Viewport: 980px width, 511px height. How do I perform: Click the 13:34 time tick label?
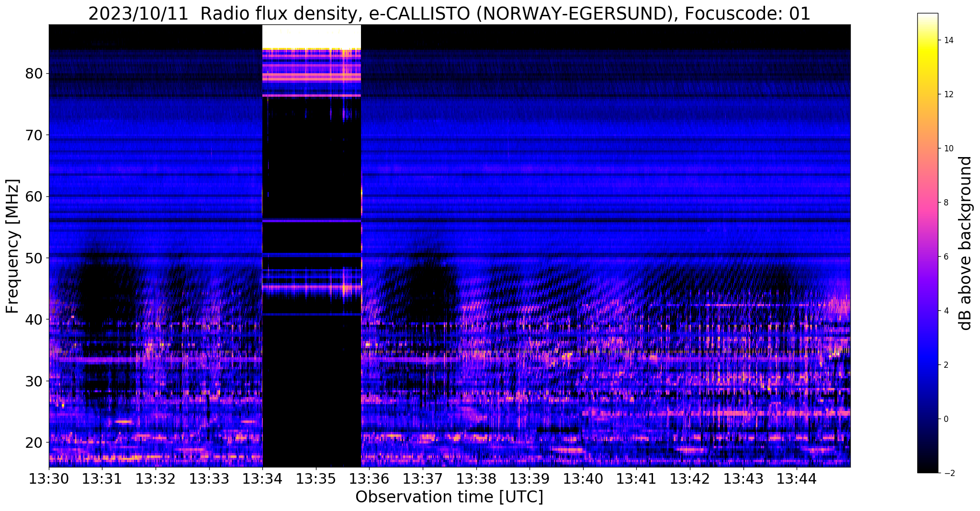262,478
